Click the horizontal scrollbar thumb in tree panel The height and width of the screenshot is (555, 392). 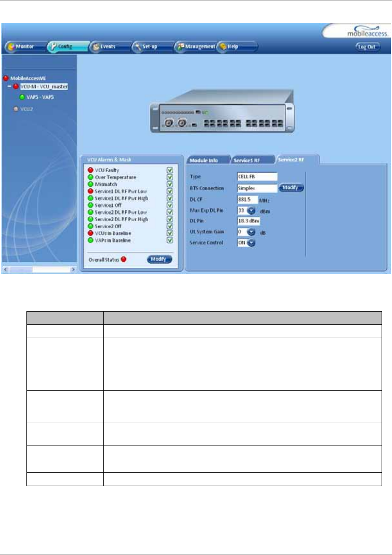tap(21, 269)
